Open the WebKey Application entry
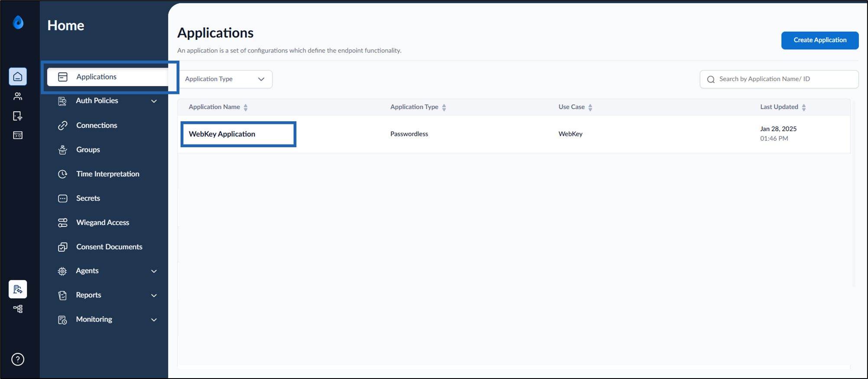This screenshot has height=379, width=868. coord(222,134)
